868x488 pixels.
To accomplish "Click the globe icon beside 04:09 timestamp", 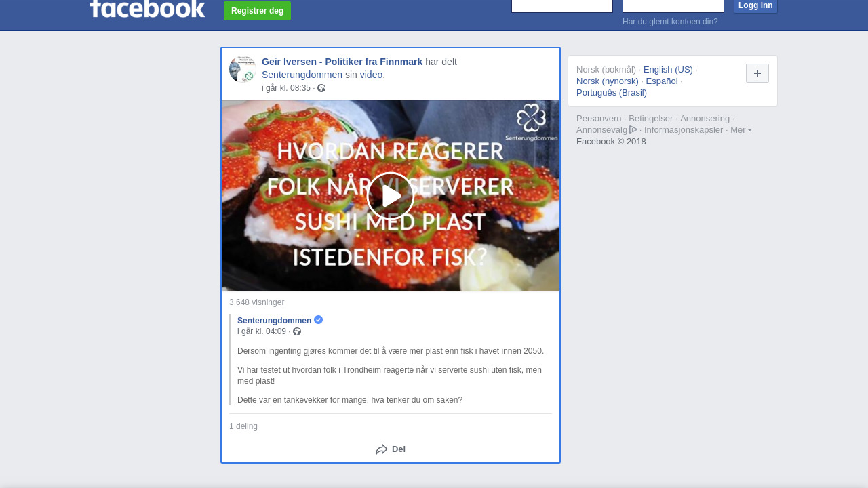I will [x=297, y=331].
